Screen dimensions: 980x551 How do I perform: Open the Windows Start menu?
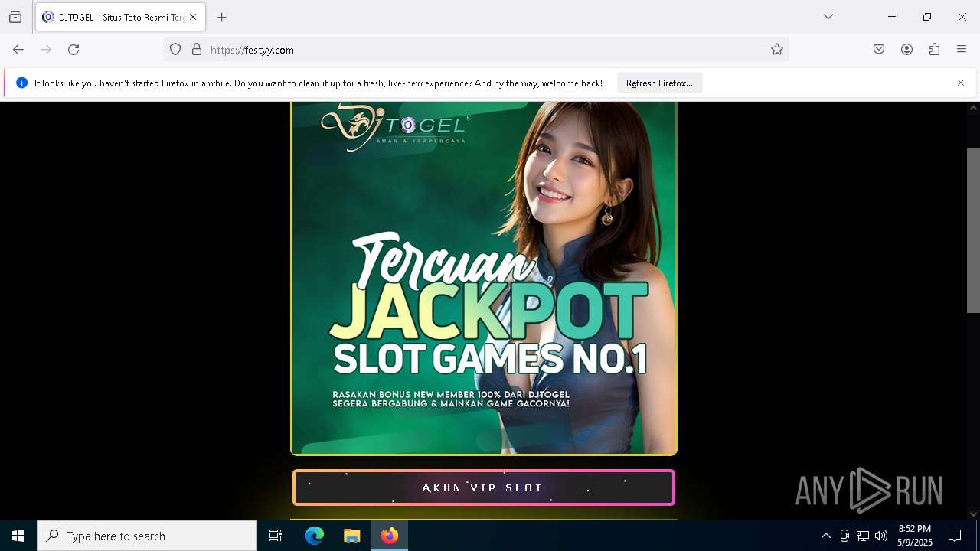[x=18, y=536]
